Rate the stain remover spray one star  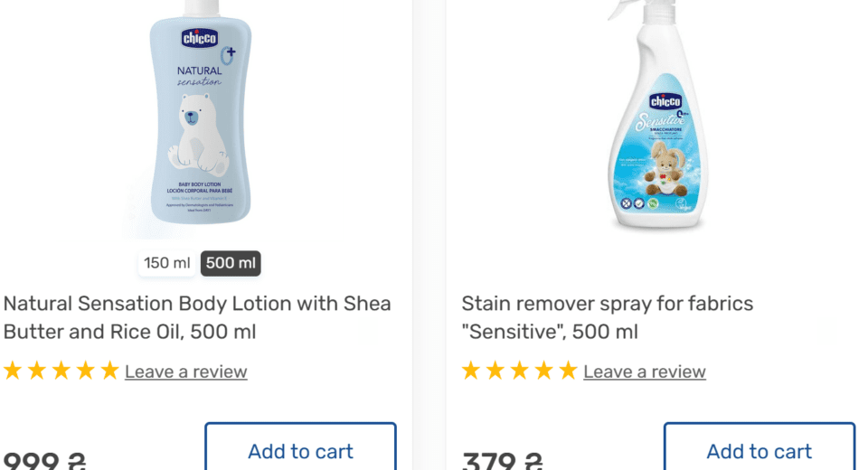471,371
